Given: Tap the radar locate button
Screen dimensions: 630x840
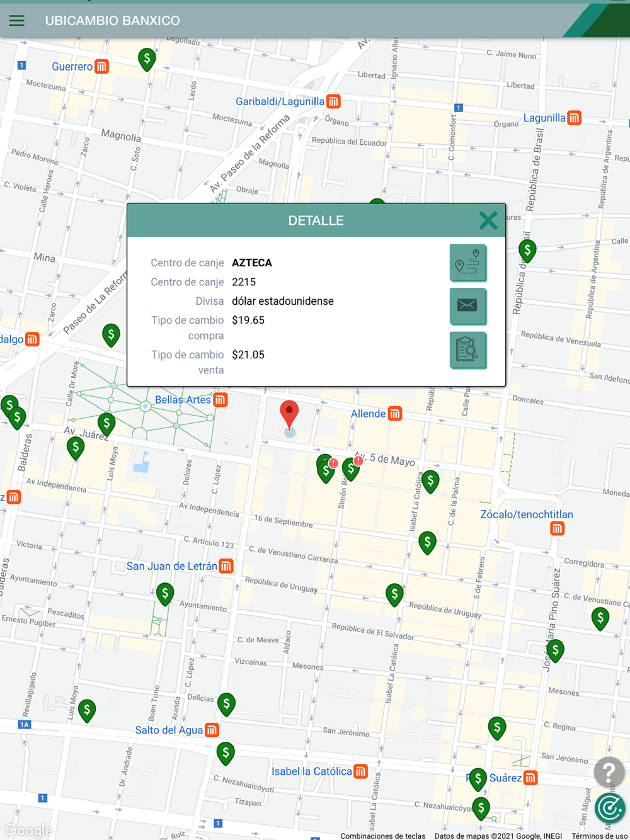Looking at the screenshot, I should [x=610, y=807].
